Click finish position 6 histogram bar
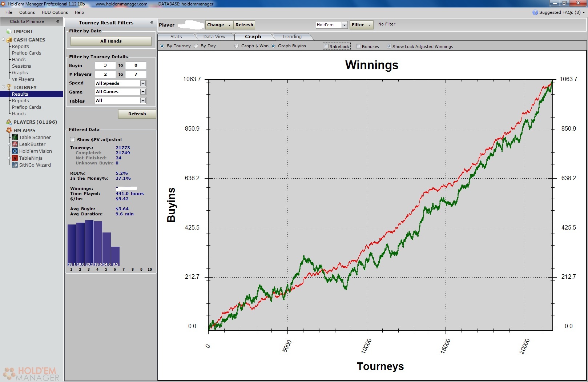Viewport: 588px width, 382px height. [x=115, y=256]
